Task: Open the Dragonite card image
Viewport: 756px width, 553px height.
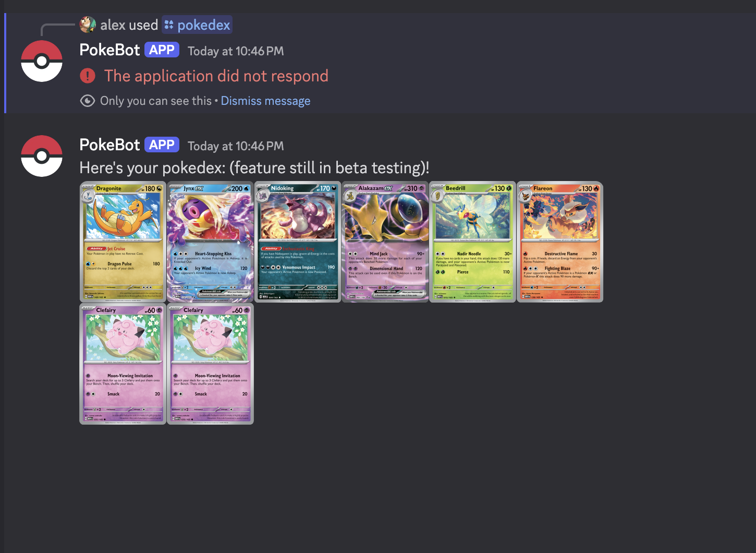Action: click(123, 242)
